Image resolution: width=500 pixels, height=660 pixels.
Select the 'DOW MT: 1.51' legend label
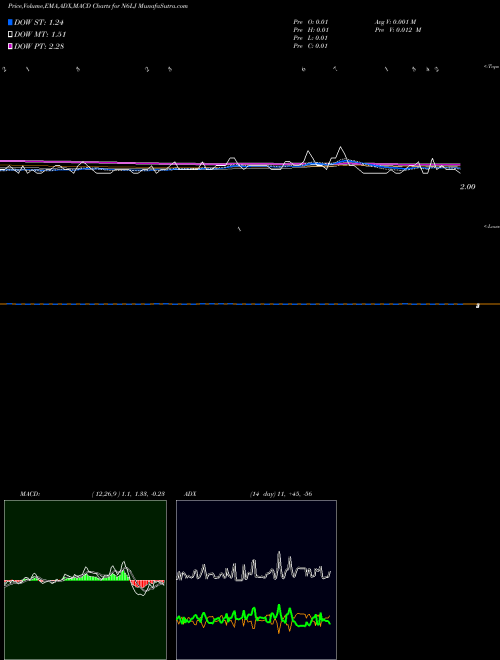coord(40,35)
